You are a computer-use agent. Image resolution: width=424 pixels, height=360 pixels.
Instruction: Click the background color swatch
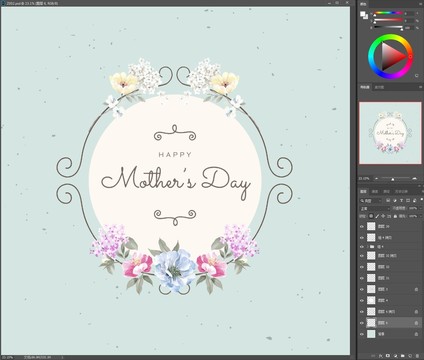[x=366, y=17]
